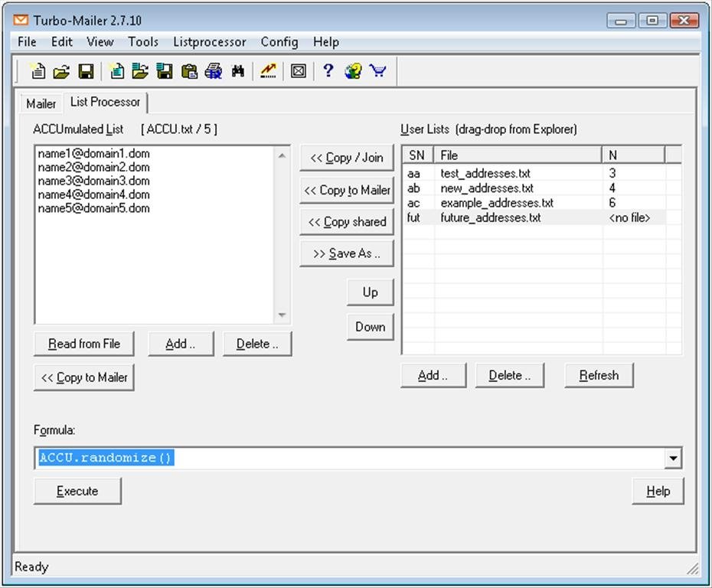Click the blue question mark Help icon
Viewport: 712px width, 588px height.
(x=328, y=71)
